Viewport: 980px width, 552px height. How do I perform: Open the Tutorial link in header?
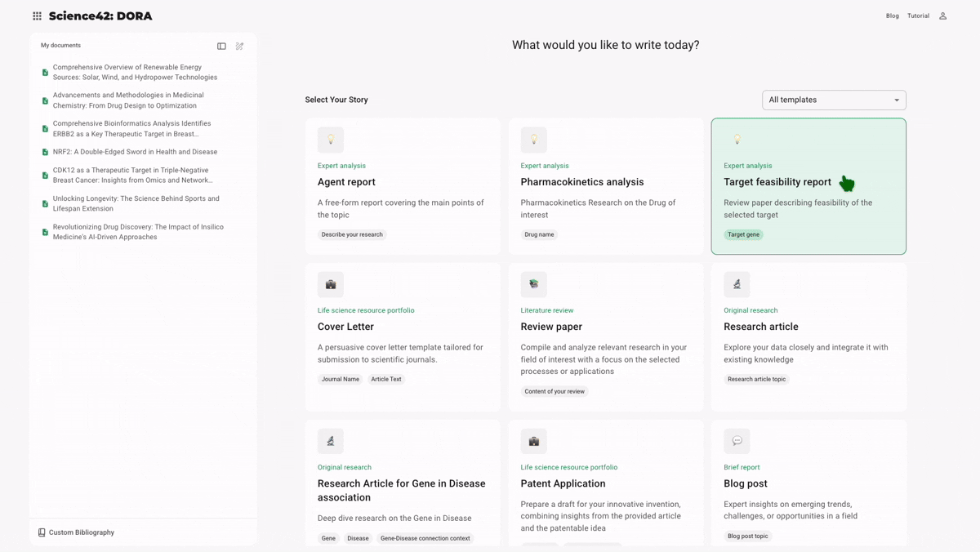coord(918,16)
